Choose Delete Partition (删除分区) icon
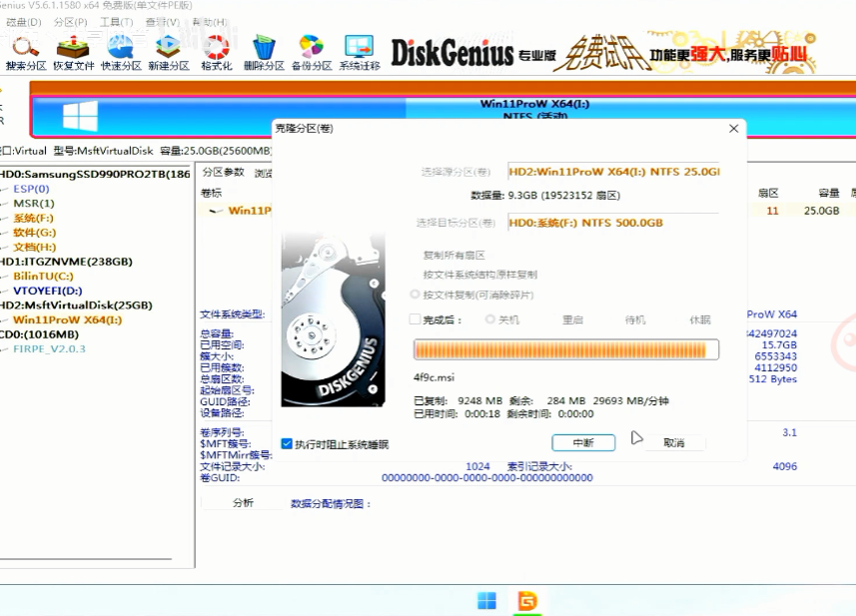Viewport: 856px width, 616px height. point(264,54)
